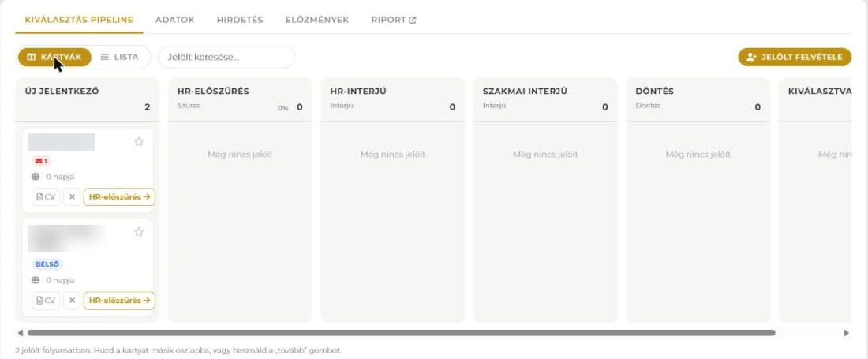Reject the Belső candidate with X button
Screen dimensions: 868x359
pyautogui.click(x=72, y=301)
